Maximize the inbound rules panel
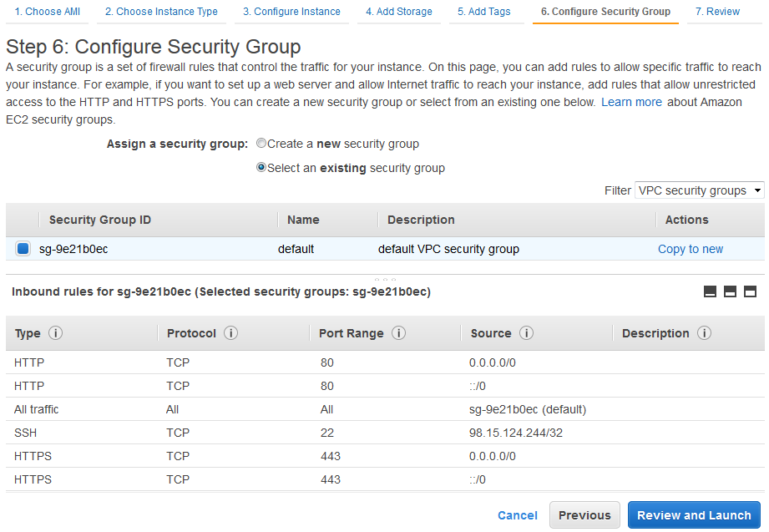This screenshot has height=532, width=769. click(750, 291)
